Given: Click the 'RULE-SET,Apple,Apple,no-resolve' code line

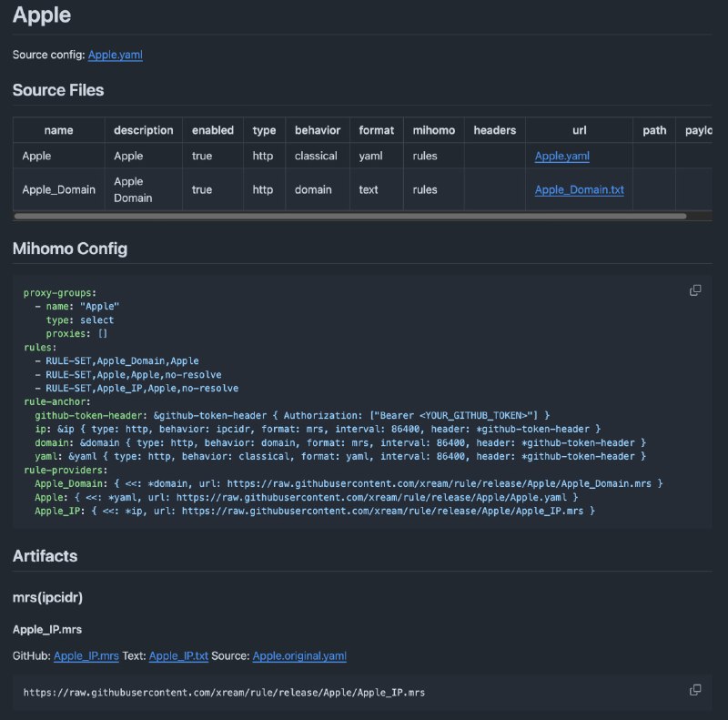Looking at the screenshot, I should click(128, 374).
